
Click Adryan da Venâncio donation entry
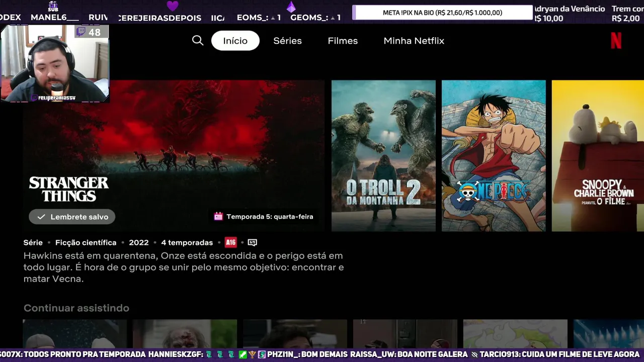(569, 14)
